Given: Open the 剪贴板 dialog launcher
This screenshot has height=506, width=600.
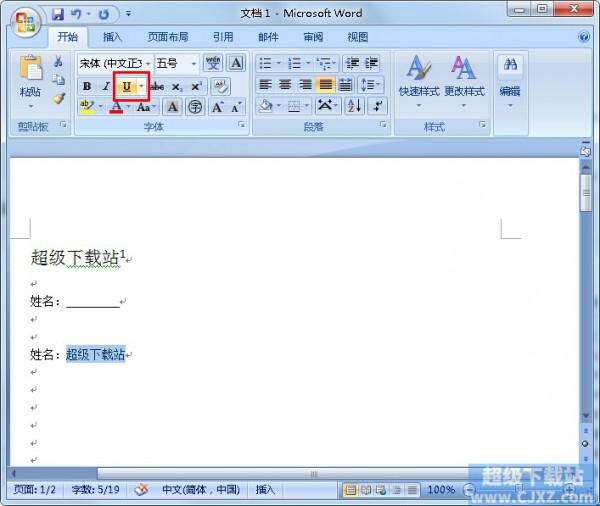Looking at the screenshot, I should [x=63, y=124].
